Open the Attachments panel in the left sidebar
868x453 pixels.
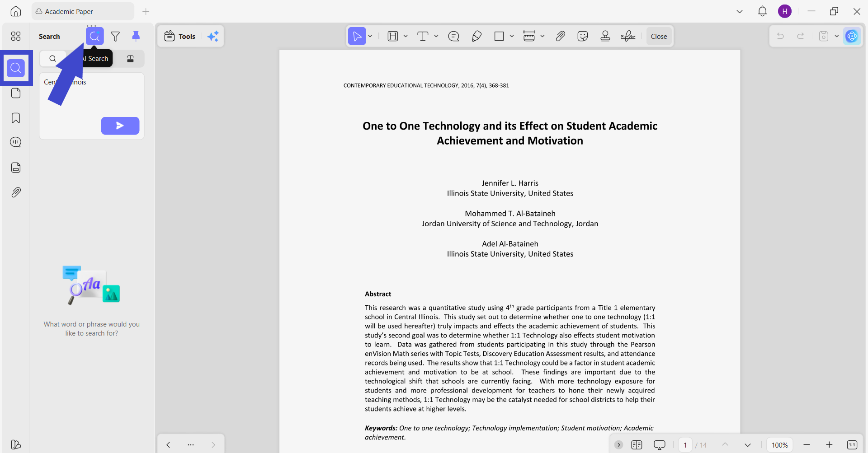[x=16, y=192]
